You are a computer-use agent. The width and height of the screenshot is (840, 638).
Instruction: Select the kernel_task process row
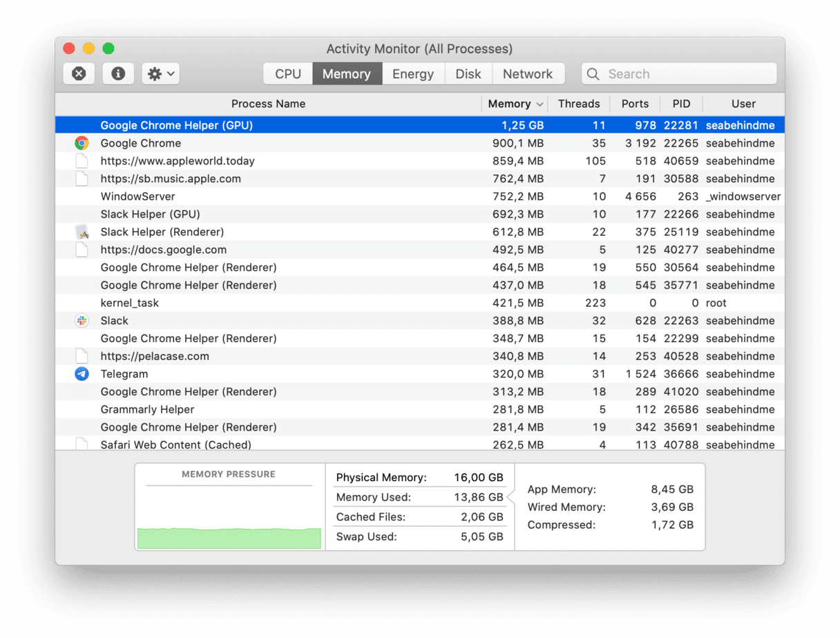click(x=276, y=303)
